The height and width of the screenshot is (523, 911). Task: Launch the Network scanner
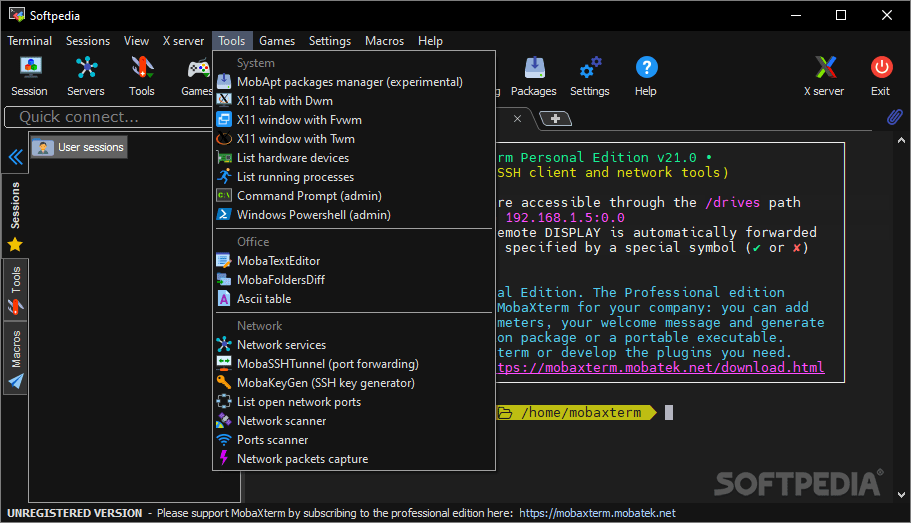354,421
